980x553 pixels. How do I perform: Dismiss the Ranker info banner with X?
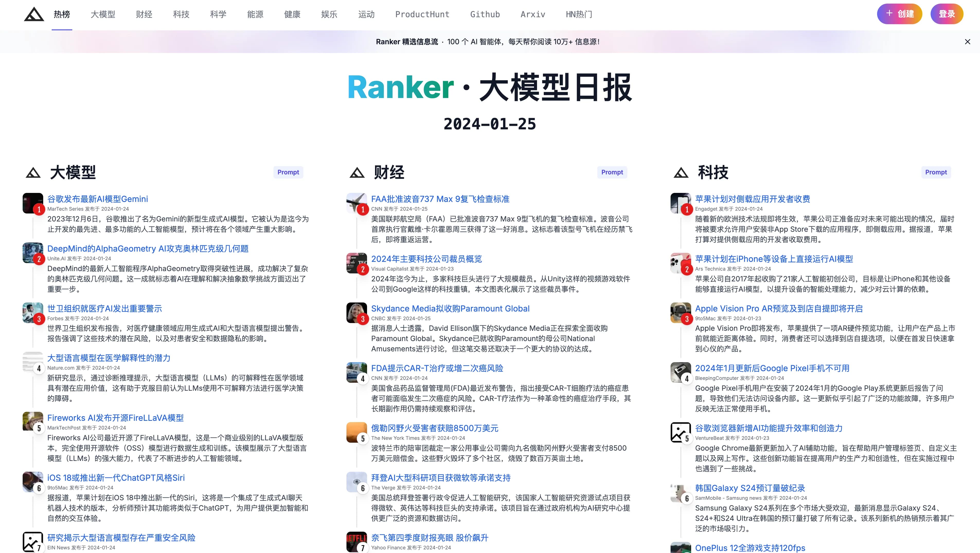point(967,42)
